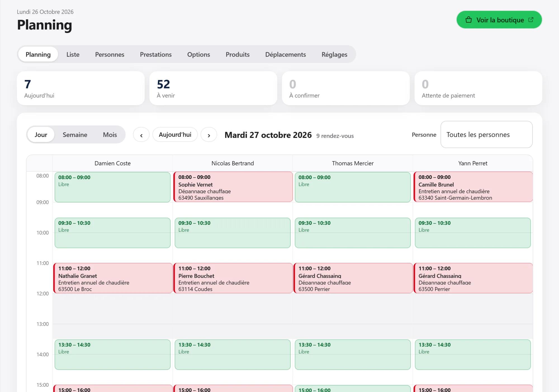Screen dimensions: 559x392
Task: Switch calendar to Mois view
Action: (x=110, y=134)
